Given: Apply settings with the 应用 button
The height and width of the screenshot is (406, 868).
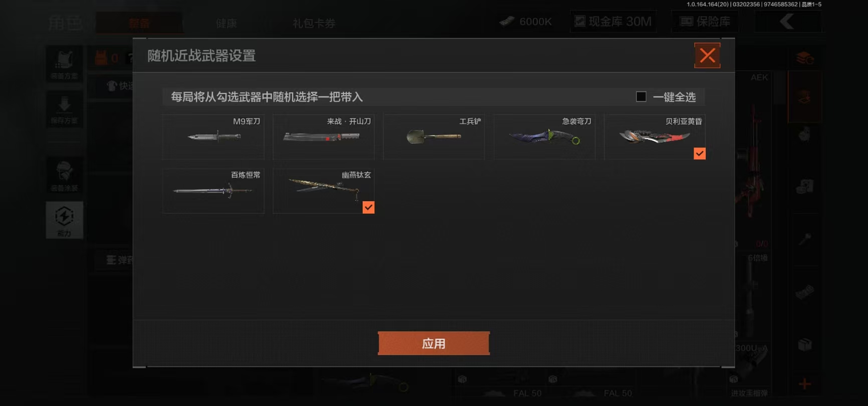Looking at the screenshot, I should click(433, 343).
